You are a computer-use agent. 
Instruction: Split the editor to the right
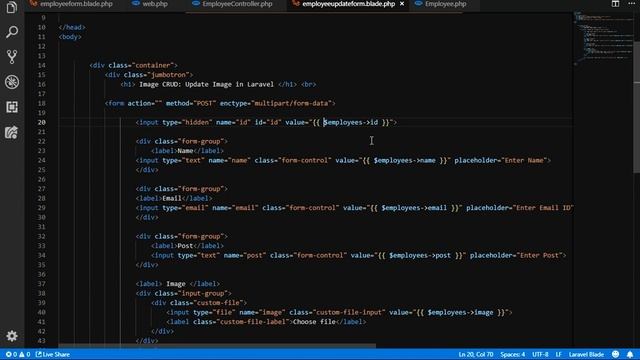click(x=615, y=4)
